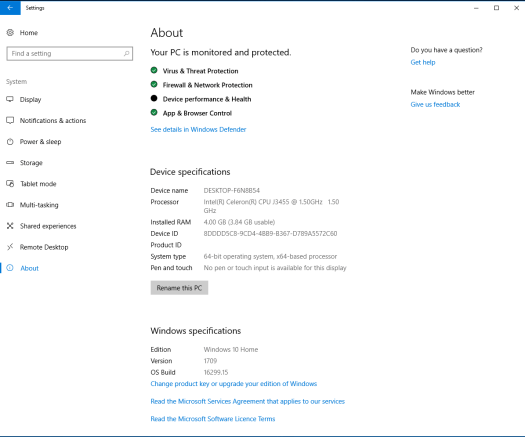The height and width of the screenshot is (437, 525).
Task: Open Change product key or upgrade link
Action: coord(234,384)
